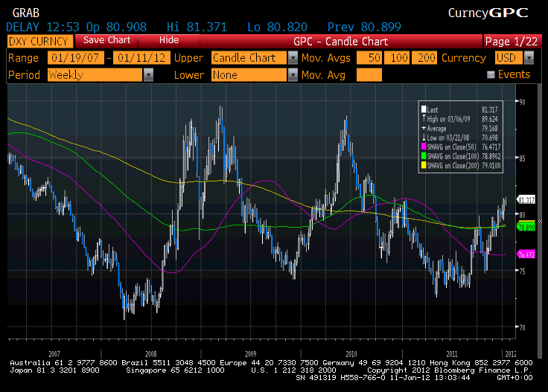The width and height of the screenshot is (548, 392).
Task: Click the yellow SMAVG(200) legend swatch
Action: 424,165
